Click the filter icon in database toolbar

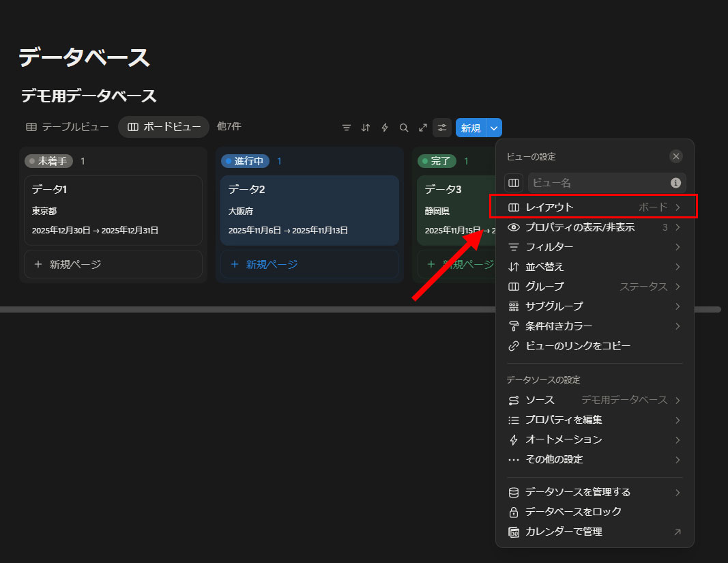347,128
